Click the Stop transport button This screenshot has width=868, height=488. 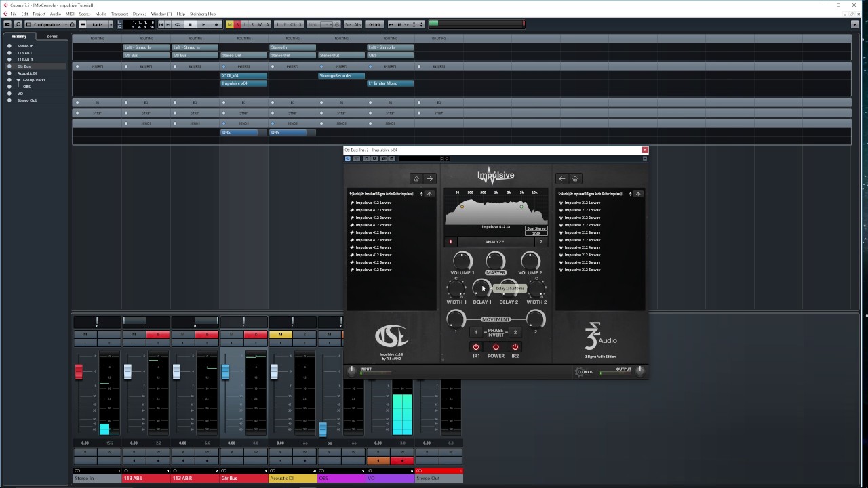(191, 24)
